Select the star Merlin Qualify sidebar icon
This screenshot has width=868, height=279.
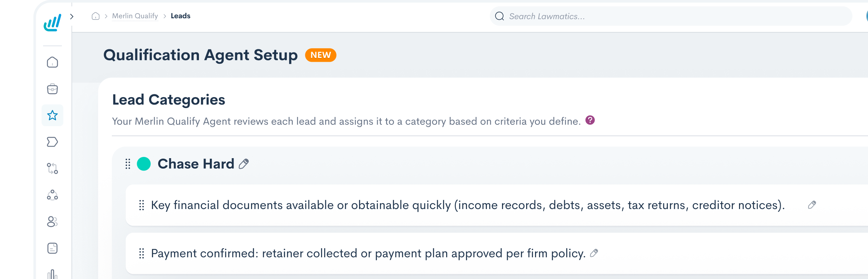pyautogui.click(x=52, y=115)
